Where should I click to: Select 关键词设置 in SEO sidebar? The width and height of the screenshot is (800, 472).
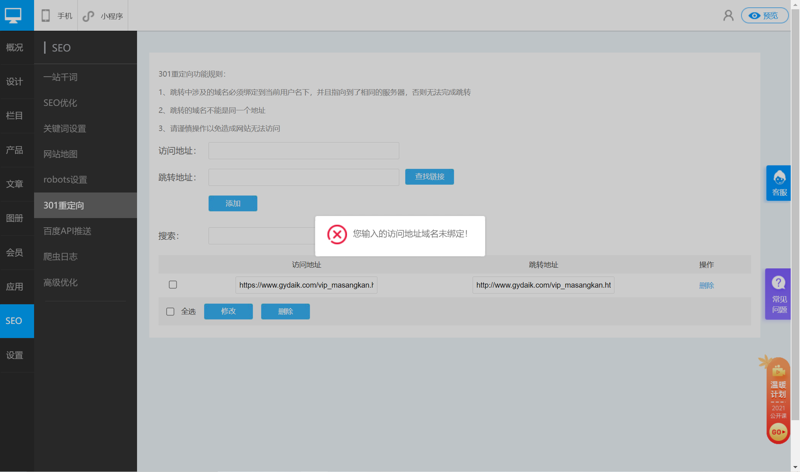click(x=65, y=129)
